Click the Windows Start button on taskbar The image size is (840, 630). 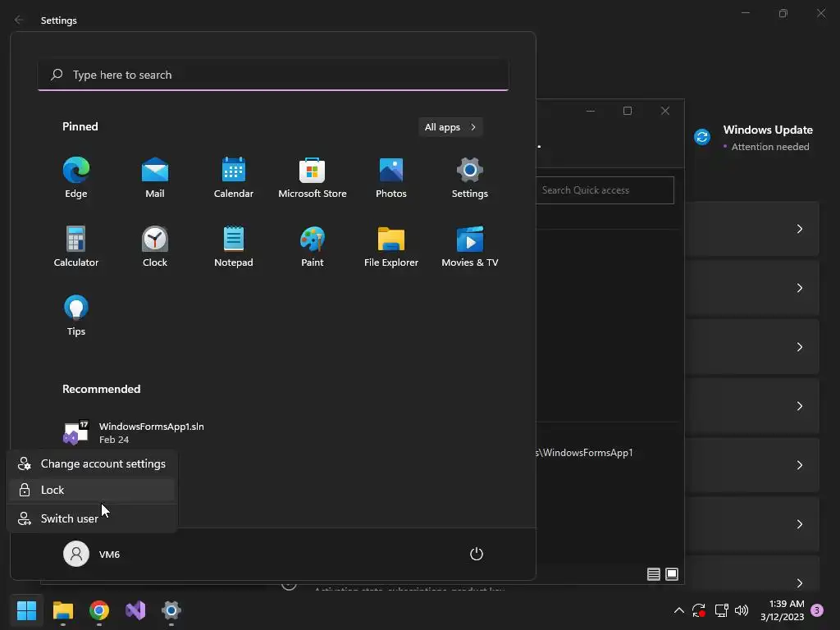pyautogui.click(x=26, y=610)
